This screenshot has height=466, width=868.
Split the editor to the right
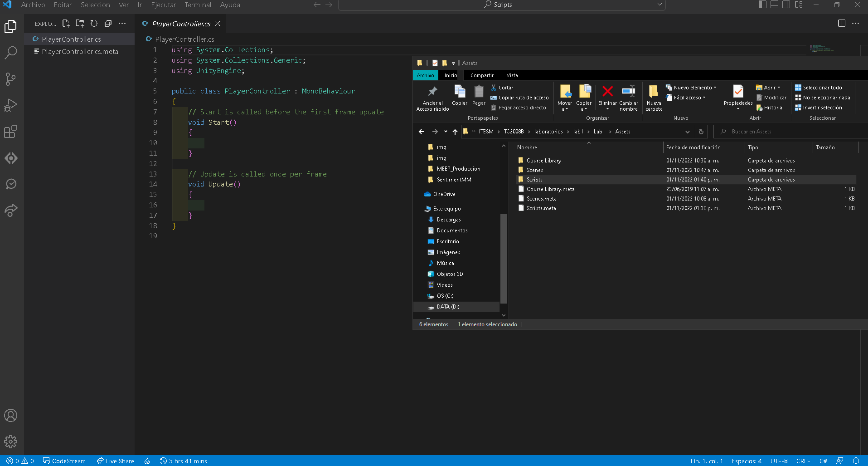click(841, 24)
